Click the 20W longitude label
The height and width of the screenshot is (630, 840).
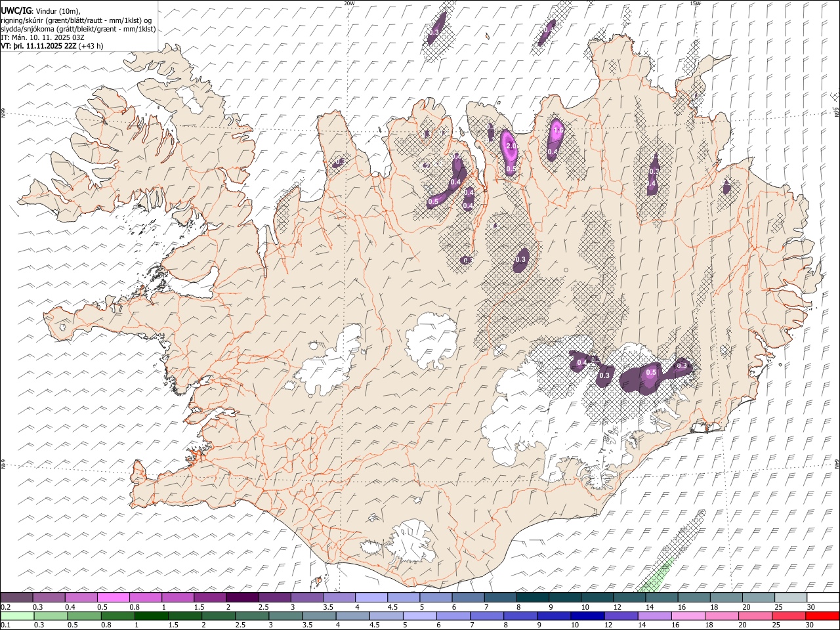click(x=349, y=3)
